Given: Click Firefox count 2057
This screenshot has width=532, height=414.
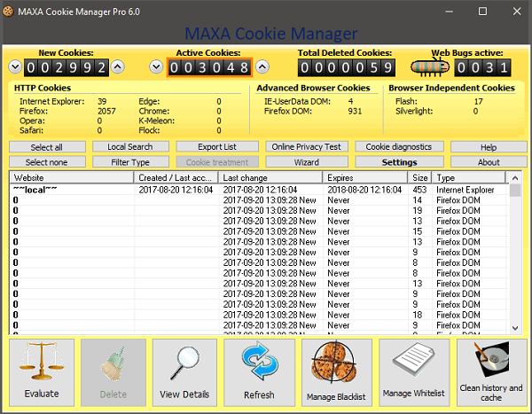Looking at the screenshot, I should pyautogui.click(x=106, y=111).
